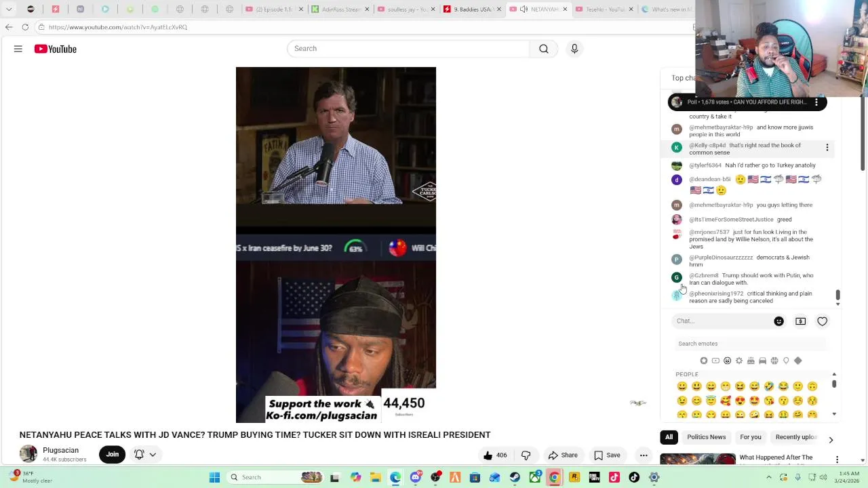Like the video with thumbs up
Viewport: 868px width, 488px height.
(494, 455)
